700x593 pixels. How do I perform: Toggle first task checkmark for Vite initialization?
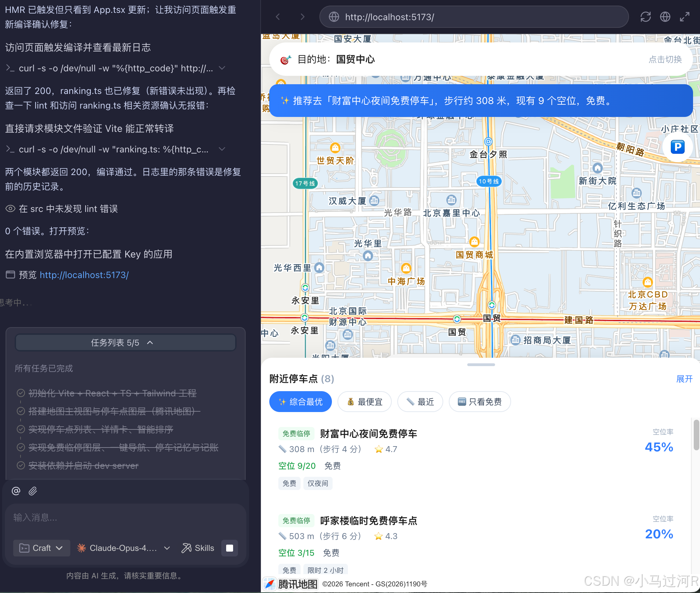tap(21, 393)
